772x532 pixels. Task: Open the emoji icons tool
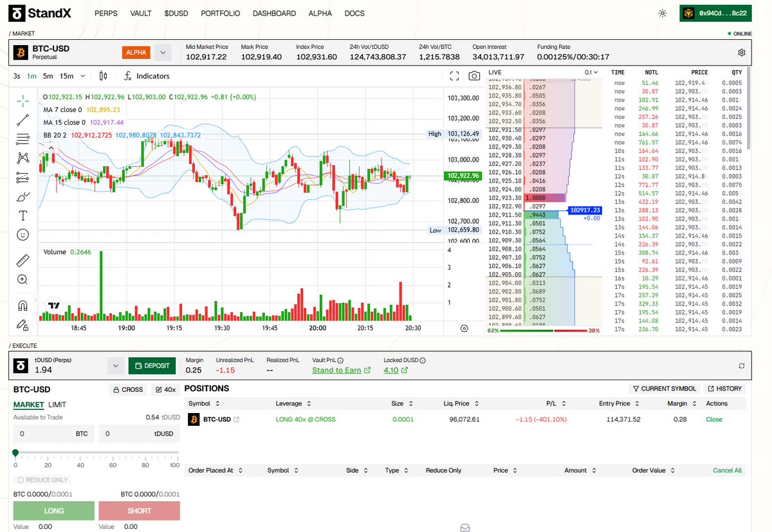[23, 235]
